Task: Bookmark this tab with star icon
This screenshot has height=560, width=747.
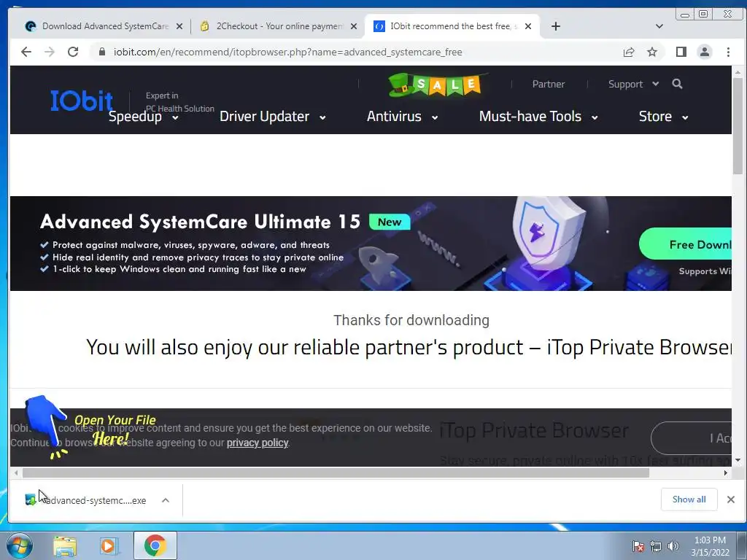Action: click(652, 52)
